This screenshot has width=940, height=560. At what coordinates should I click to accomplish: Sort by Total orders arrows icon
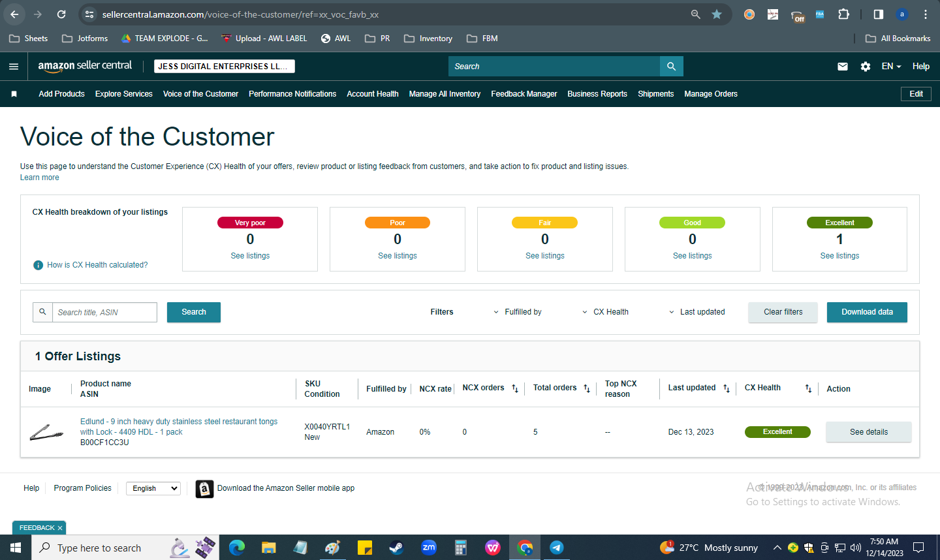[x=587, y=388]
